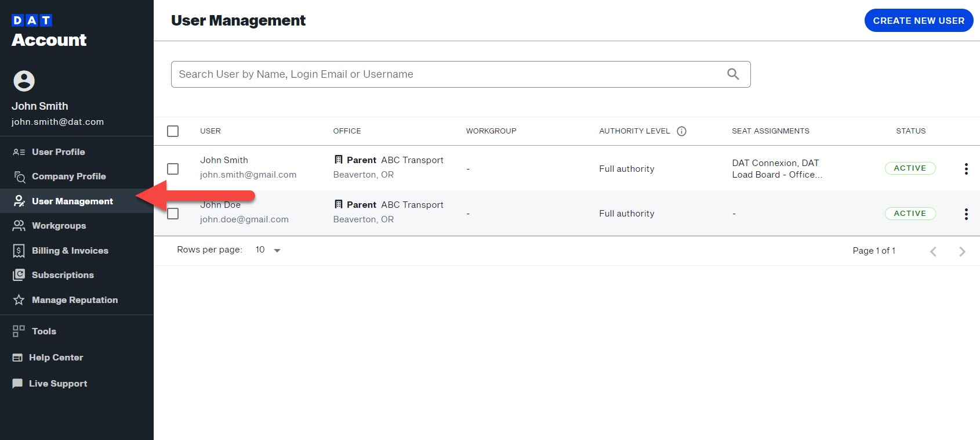Open the Help Center link

click(x=56, y=358)
